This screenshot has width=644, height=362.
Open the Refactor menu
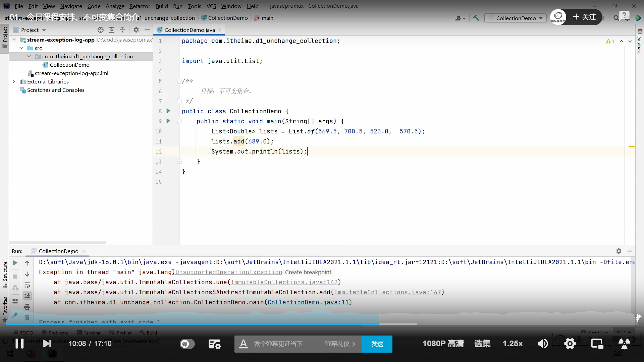tap(140, 6)
